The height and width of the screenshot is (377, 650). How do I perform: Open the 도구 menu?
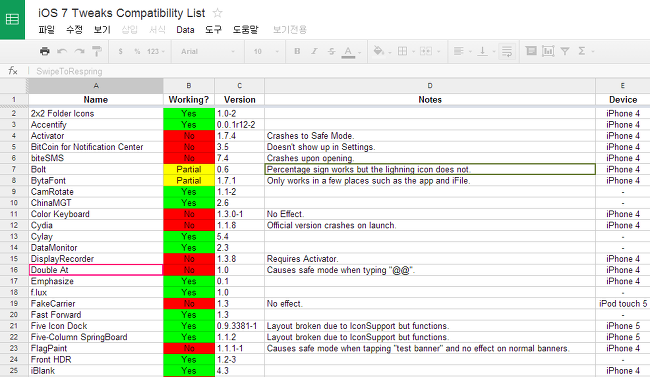(213, 30)
